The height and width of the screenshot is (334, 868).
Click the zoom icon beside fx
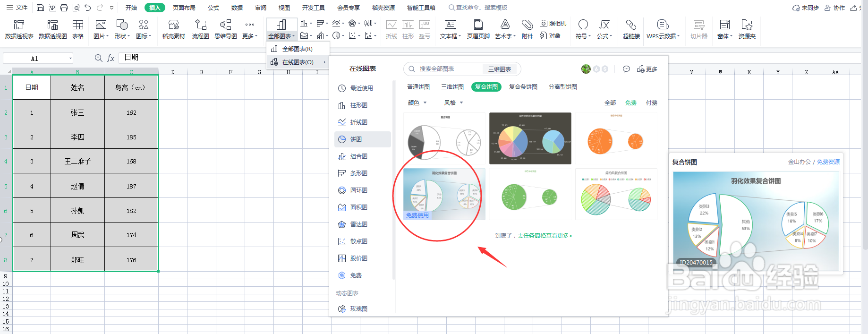pos(98,58)
